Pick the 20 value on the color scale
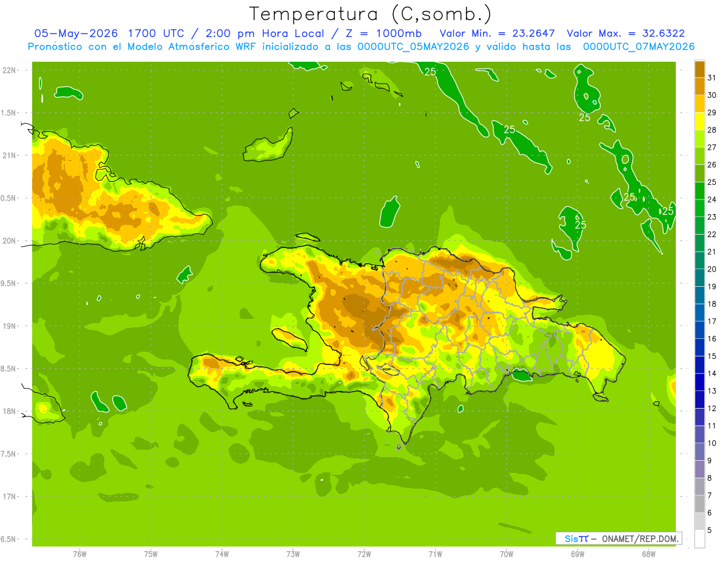728x562 pixels. click(x=712, y=269)
